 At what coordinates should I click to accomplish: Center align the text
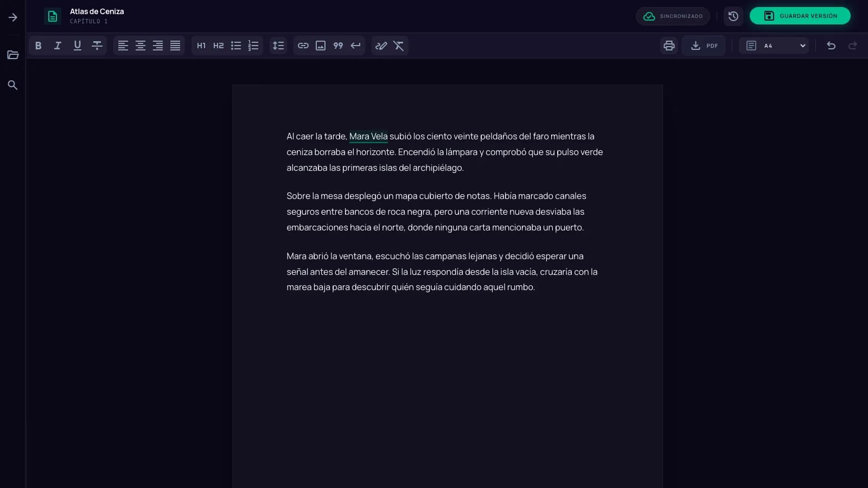point(141,46)
